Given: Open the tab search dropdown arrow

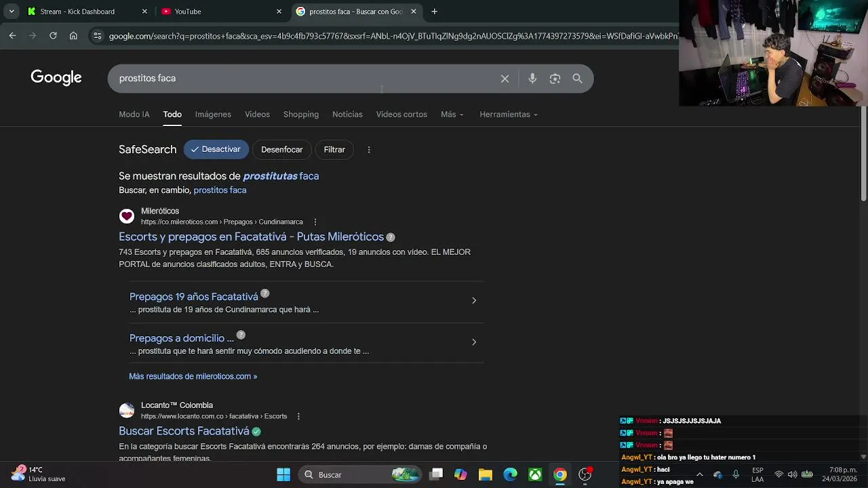Looking at the screenshot, I should (x=12, y=12).
